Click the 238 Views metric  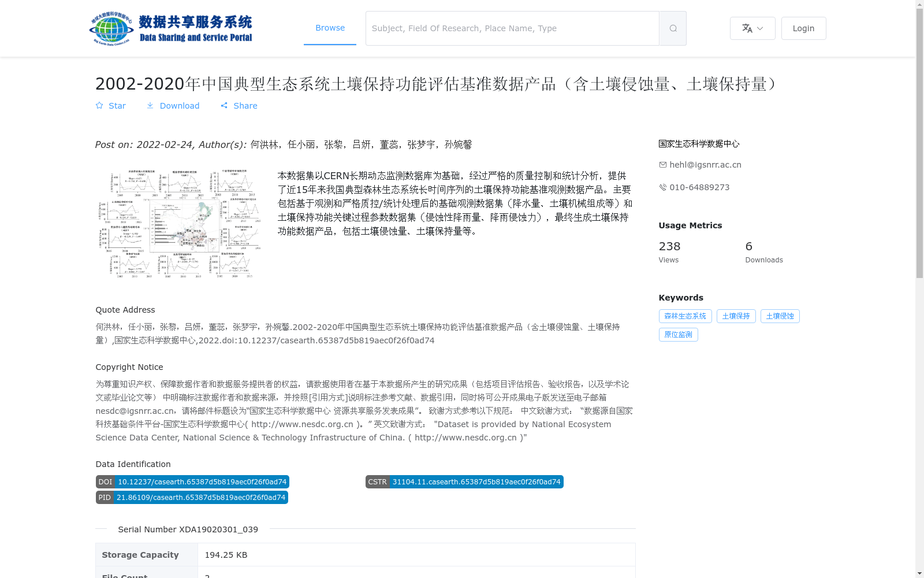click(x=670, y=252)
